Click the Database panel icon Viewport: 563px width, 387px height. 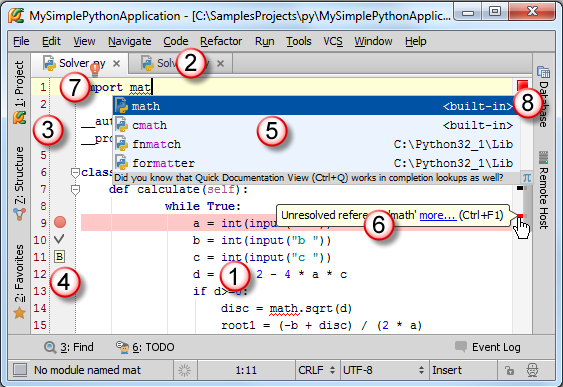543,72
